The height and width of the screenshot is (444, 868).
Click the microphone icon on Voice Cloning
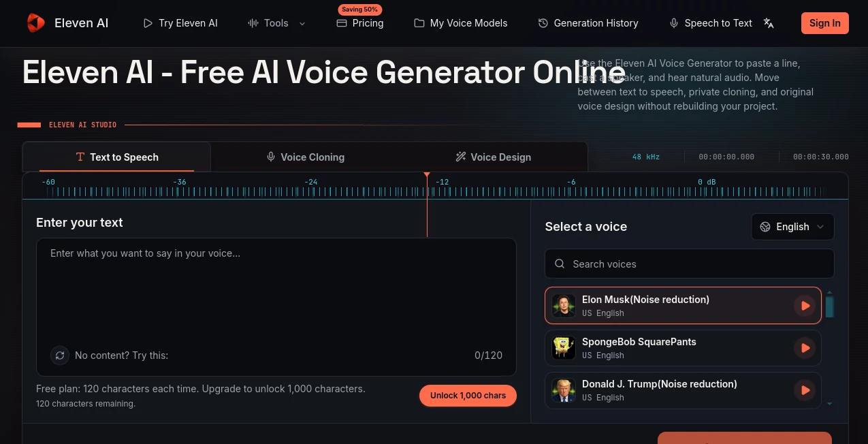[271, 157]
